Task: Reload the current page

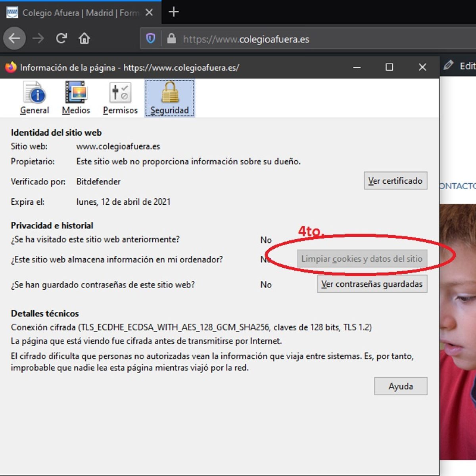Action: click(61, 38)
